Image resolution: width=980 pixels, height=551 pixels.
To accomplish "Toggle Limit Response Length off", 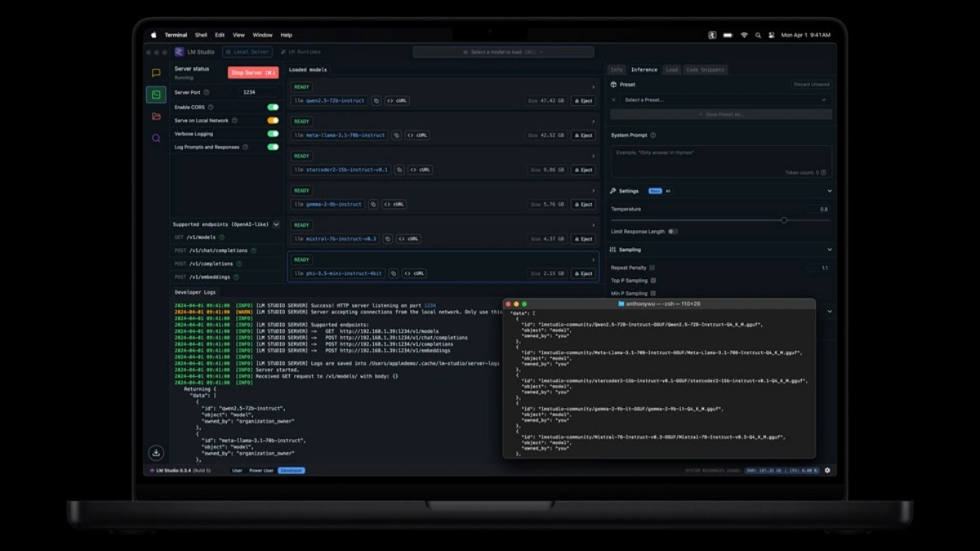I will pos(673,233).
